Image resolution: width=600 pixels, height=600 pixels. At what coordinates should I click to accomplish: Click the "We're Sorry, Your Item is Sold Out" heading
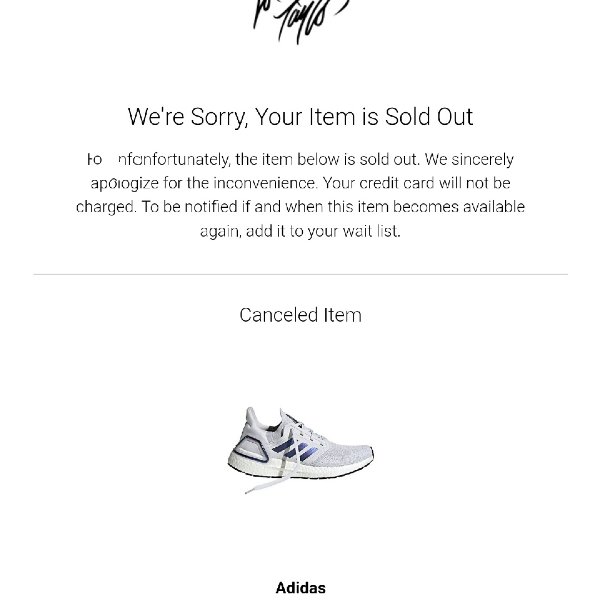[300, 117]
